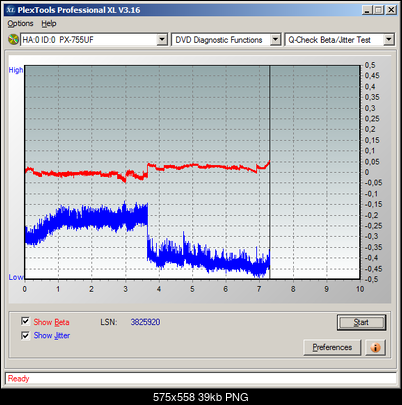Toggle the Show Jitter checkbox
This screenshot has height=405, width=402.
pyautogui.click(x=25, y=335)
